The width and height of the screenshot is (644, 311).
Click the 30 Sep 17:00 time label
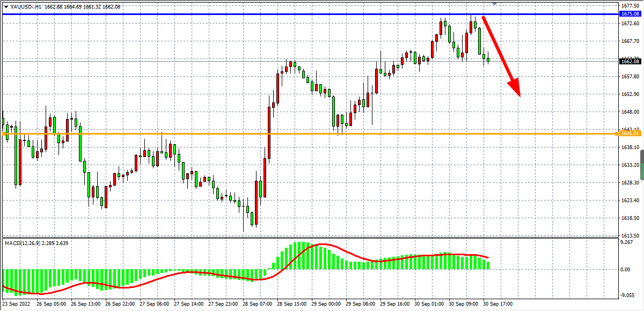(497, 303)
